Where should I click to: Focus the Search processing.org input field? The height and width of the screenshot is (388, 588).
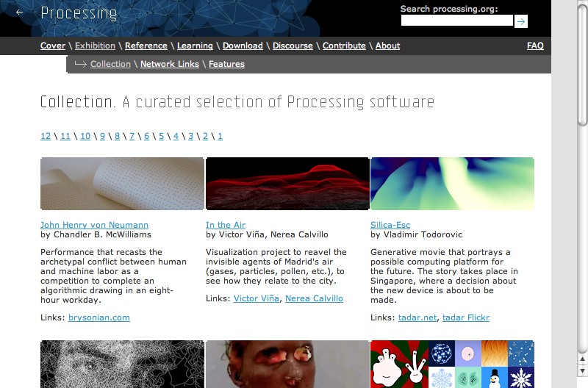[456, 21]
